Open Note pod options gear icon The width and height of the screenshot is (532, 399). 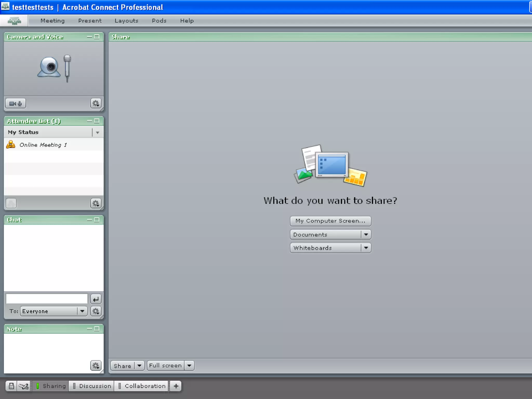point(96,366)
